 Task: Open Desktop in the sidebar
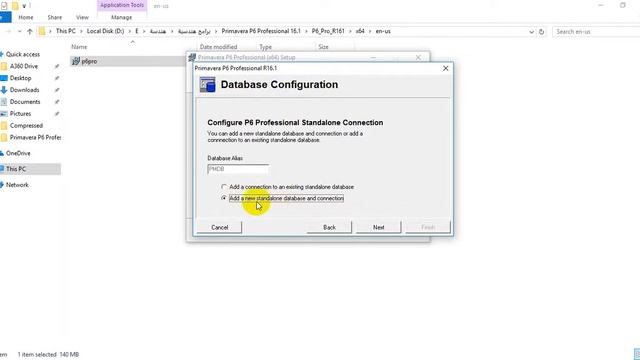20,78
